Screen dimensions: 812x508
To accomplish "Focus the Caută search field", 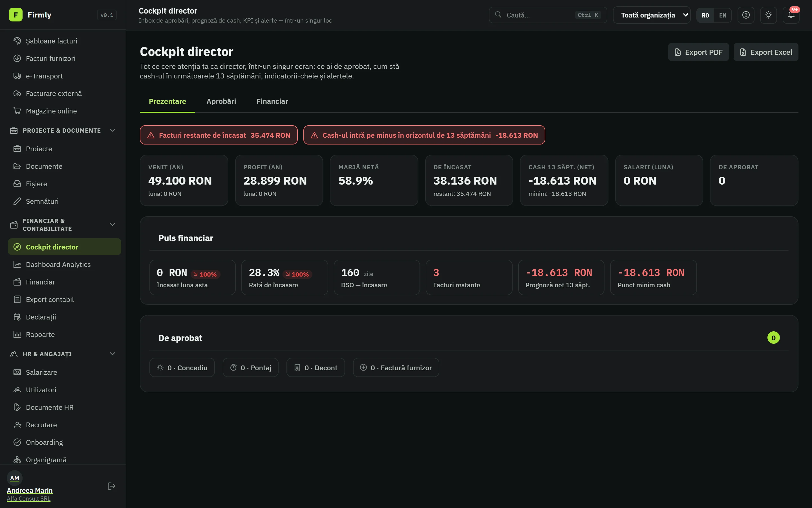I will [548, 15].
